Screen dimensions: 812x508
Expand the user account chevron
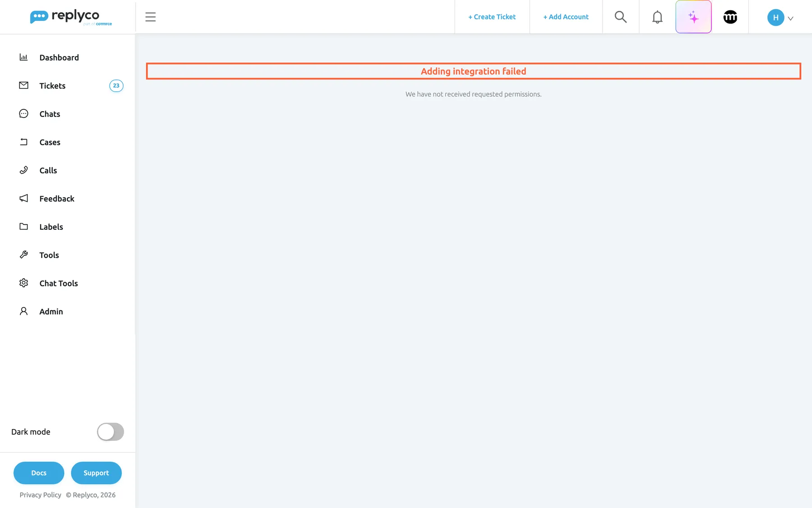(x=790, y=19)
